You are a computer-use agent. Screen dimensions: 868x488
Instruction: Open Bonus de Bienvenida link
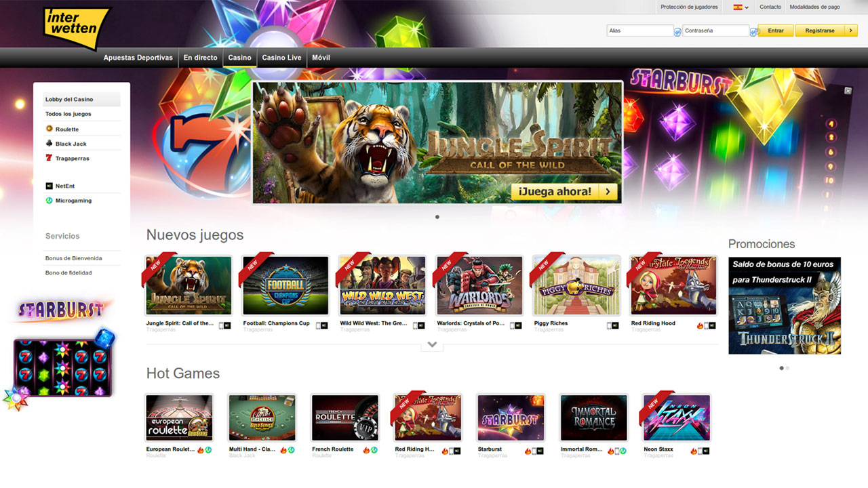[x=73, y=258]
